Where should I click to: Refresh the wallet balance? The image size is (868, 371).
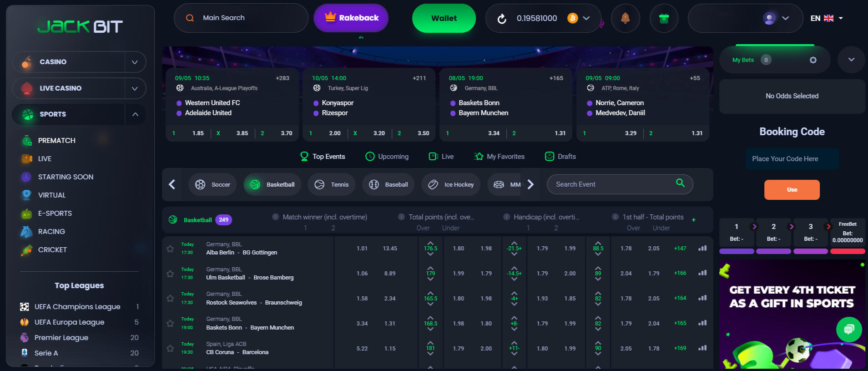[501, 19]
